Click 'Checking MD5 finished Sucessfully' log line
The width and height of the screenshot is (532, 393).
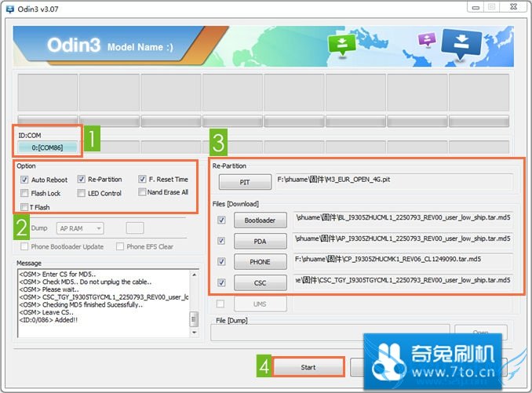pos(81,304)
